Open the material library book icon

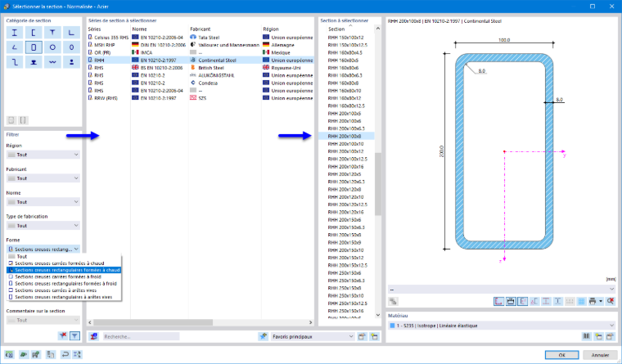[586, 336]
